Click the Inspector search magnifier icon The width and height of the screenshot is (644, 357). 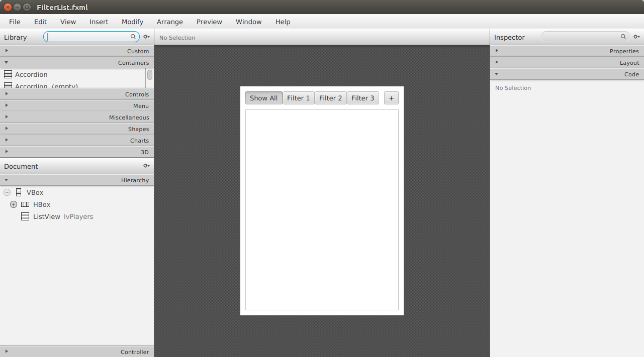point(623,36)
